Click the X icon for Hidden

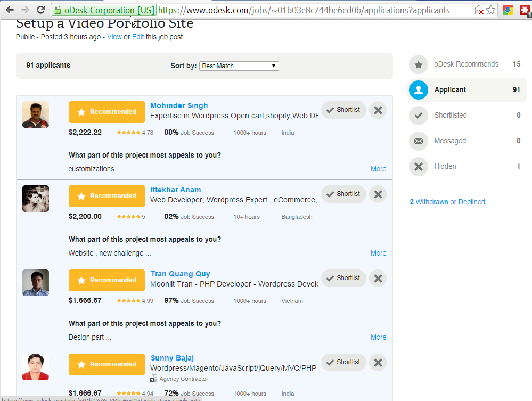point(419,167)
